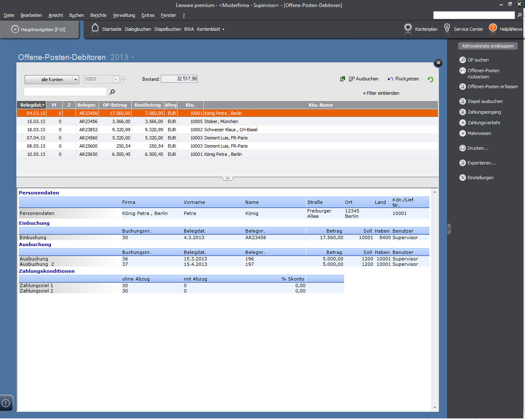Screen dimensions: 525x420
Task: Click the Startseite home icon
Action: coord(95,28)
